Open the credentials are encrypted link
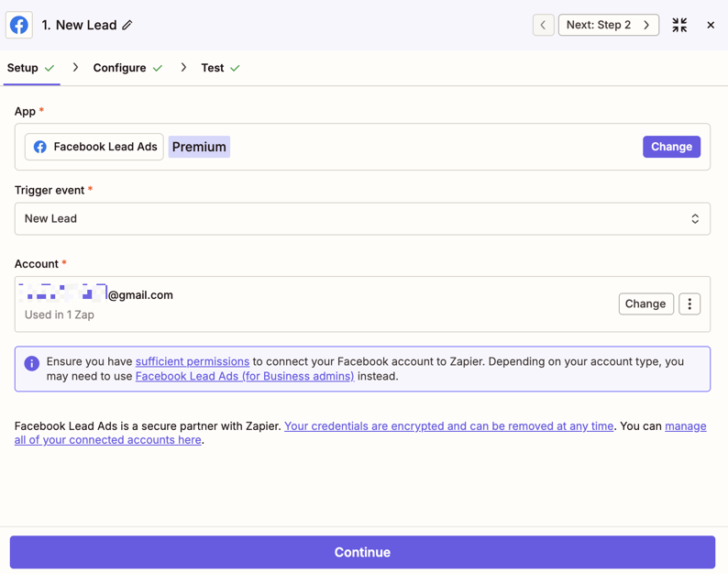This screenshot has width=728, height=574. pos(448,425)
